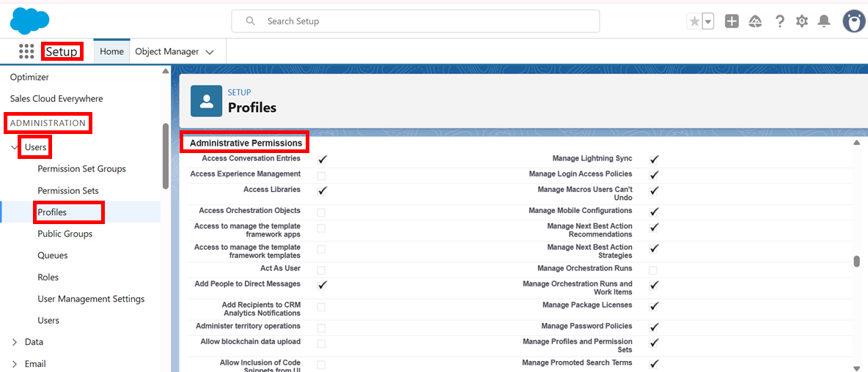This screenshot has width=868, height=372.
Task: Toggle Manage Promoted Search Terms checkbox
Action: point(654,364)
